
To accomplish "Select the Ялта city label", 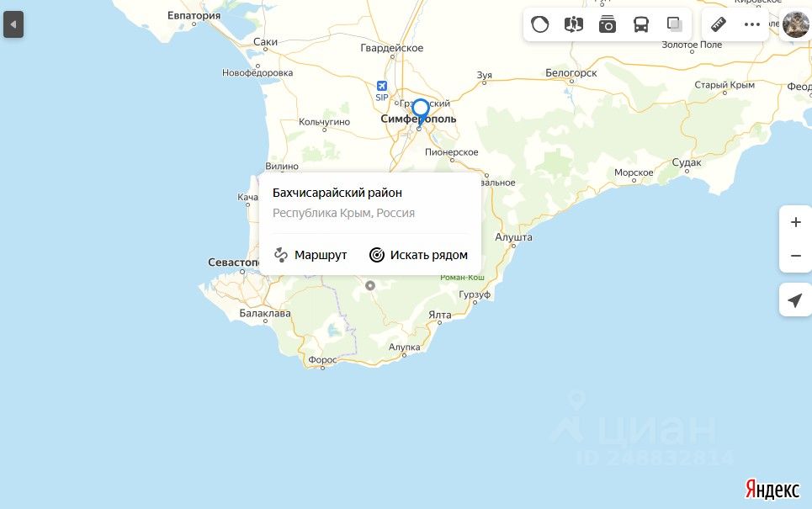I will tap(440, 315).
